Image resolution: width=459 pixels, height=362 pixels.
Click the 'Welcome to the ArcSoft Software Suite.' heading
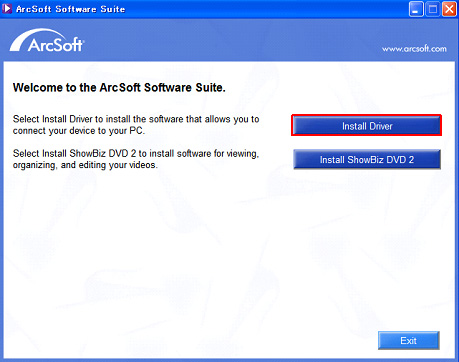[119, 88]
